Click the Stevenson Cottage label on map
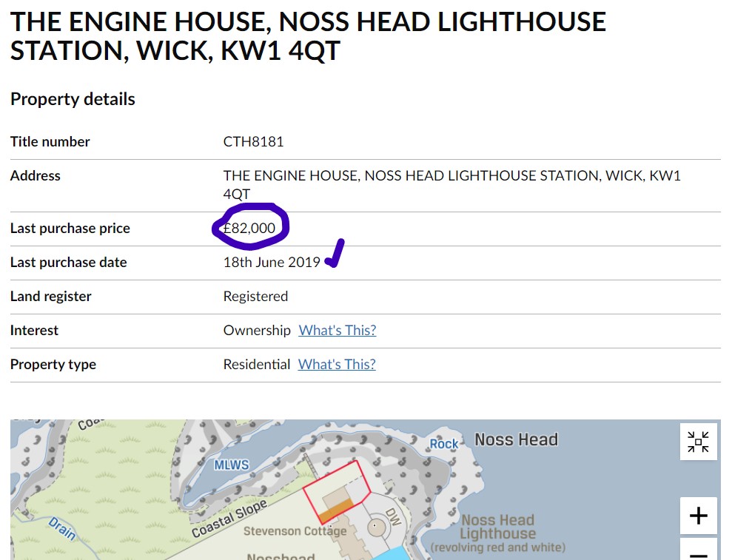This screenshot has height=560, width=732. tap(295, 531)
